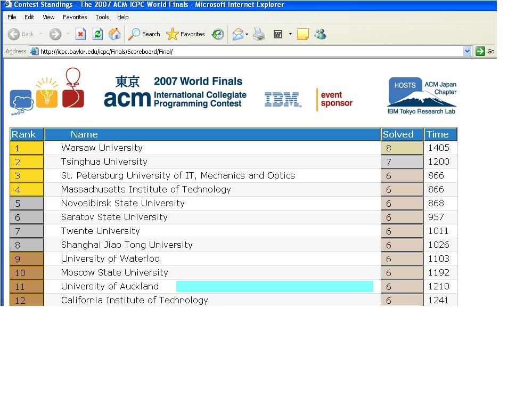The image size is (532, 404).
Task: Expand the Edit with Word dropdown arrow
Action: (x=290, y=34)
